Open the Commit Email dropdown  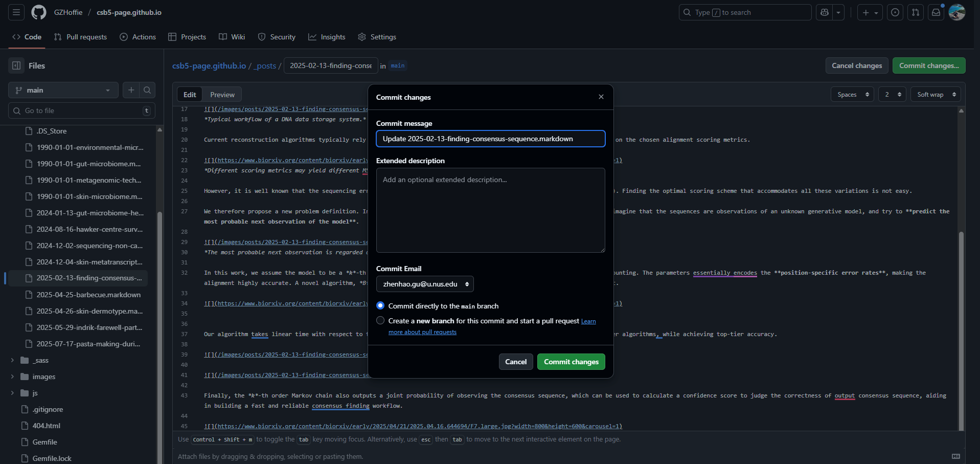[425, 284]
